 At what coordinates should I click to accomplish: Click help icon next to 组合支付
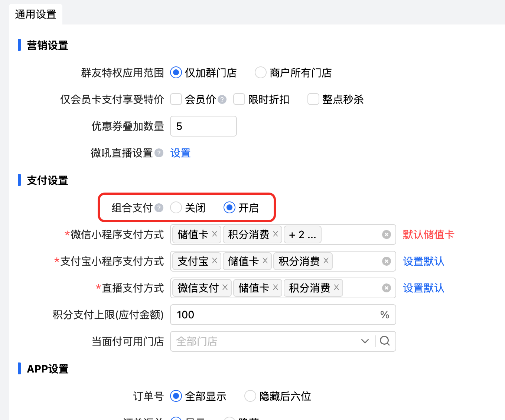click(159, 208)
